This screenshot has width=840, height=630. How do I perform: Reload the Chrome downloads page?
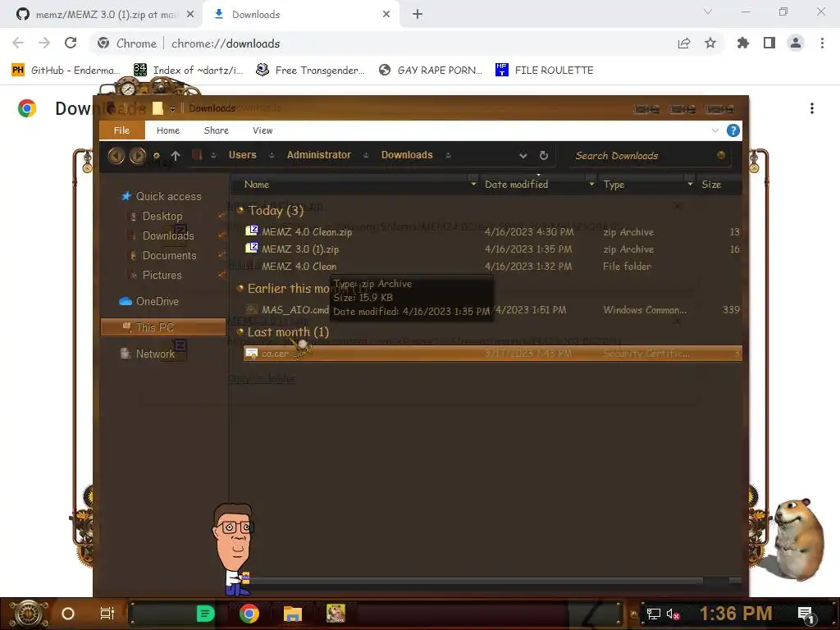(71, 43)
